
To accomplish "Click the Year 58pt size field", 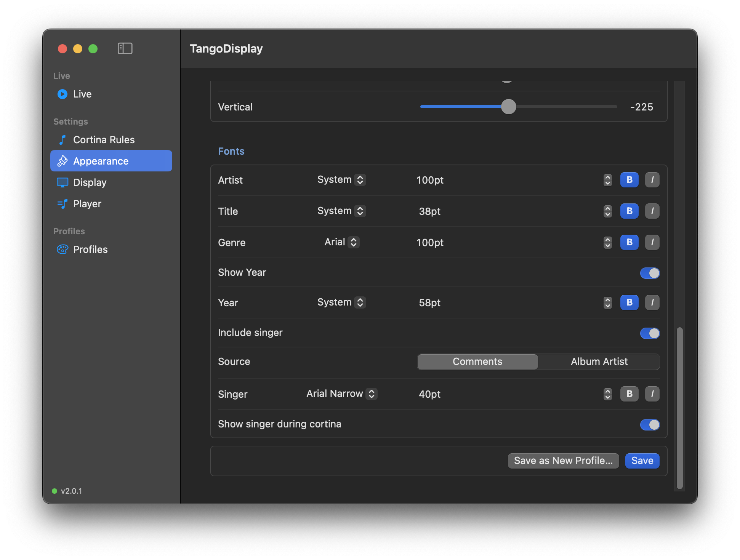I will click(x=430, y=303).
